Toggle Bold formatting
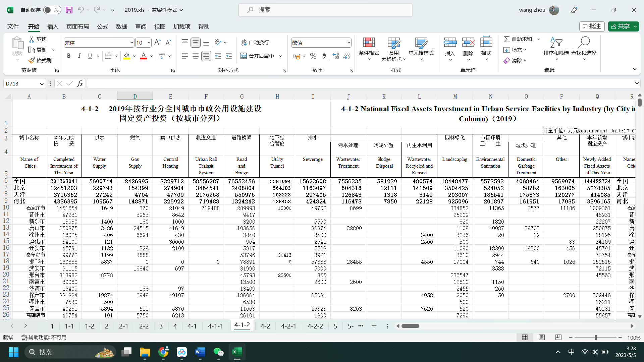Screen dimensions: 644x362 tap(69, 56)
